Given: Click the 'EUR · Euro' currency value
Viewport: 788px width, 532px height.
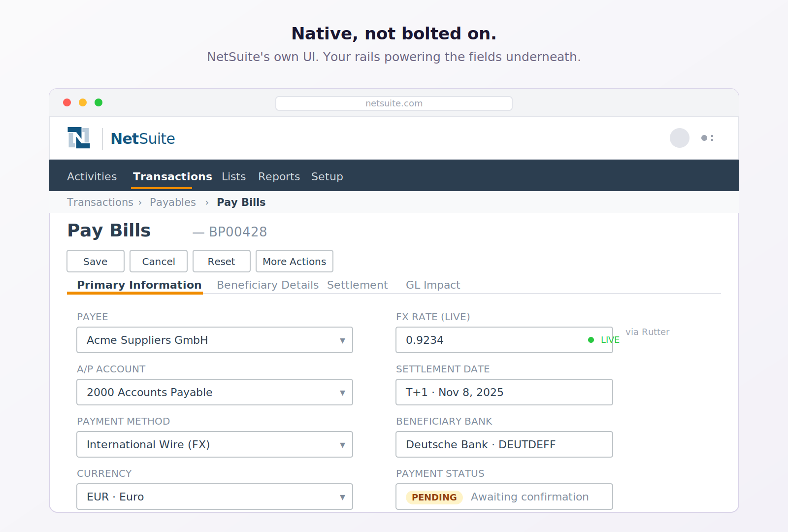Looking at the screenshot, I should click(x=115, y=497).
